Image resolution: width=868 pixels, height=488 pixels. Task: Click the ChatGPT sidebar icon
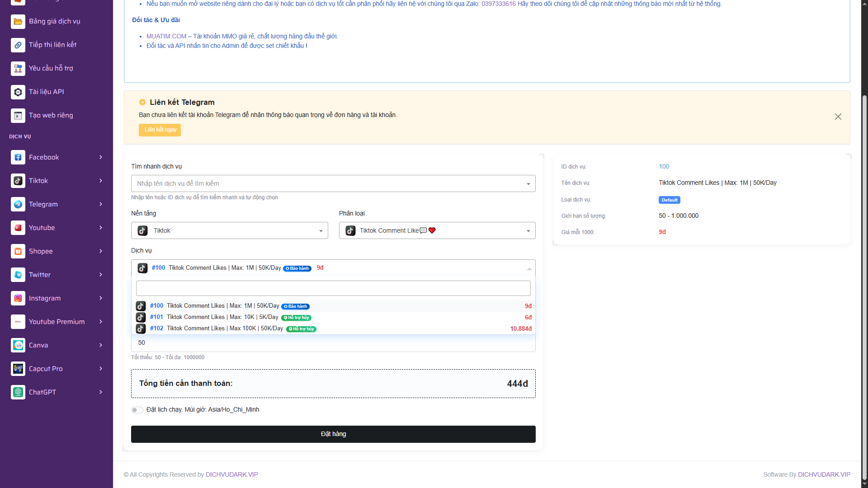click(18, 392)
